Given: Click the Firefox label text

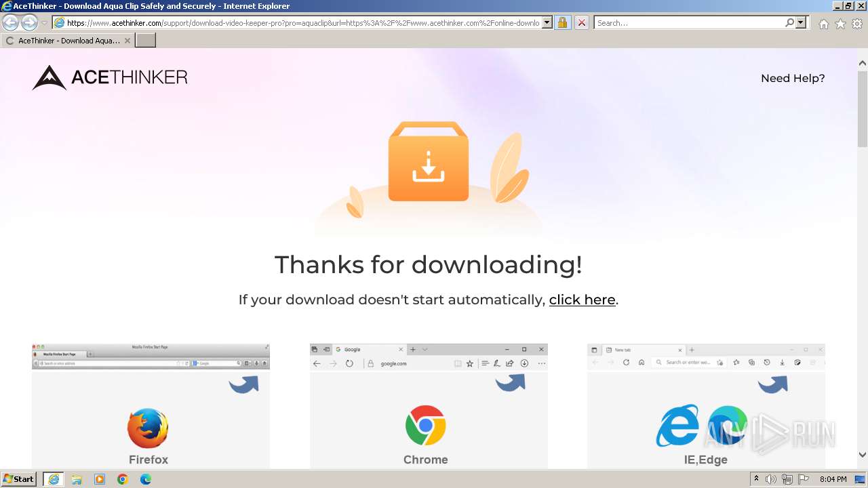Looking at the screenshot, I should (149, 460).
